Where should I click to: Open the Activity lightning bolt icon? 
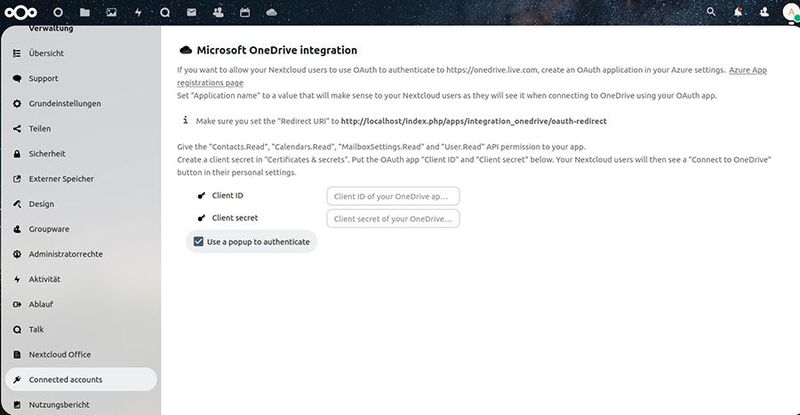point(138,12)
